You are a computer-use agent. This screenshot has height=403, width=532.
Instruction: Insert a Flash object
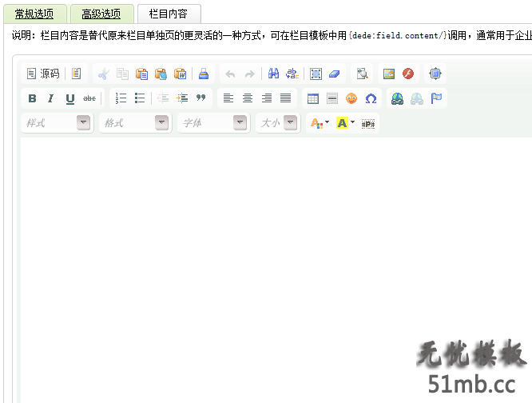point(408,74)
